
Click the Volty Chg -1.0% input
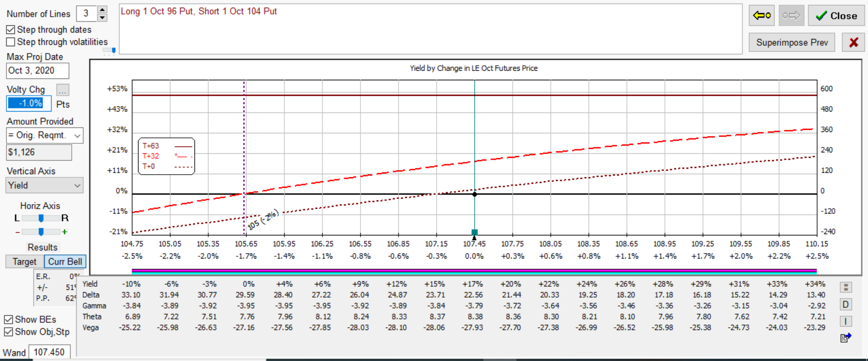tap(29, 103)
